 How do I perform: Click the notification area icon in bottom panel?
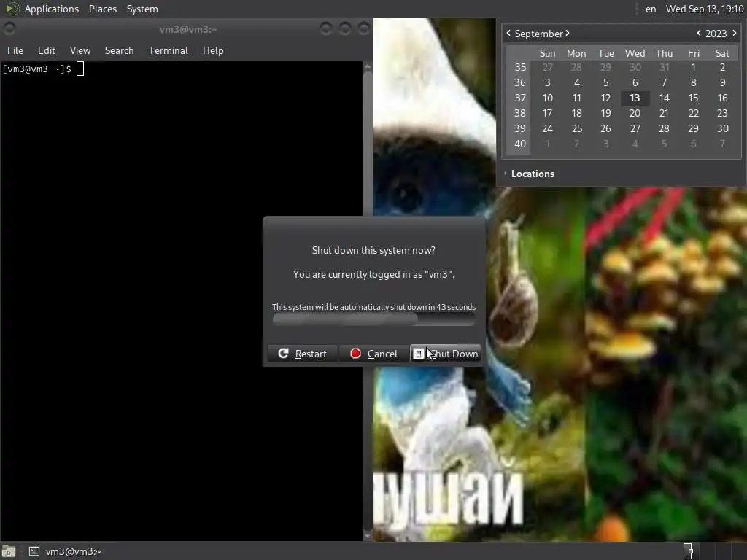tap(689, 551)
